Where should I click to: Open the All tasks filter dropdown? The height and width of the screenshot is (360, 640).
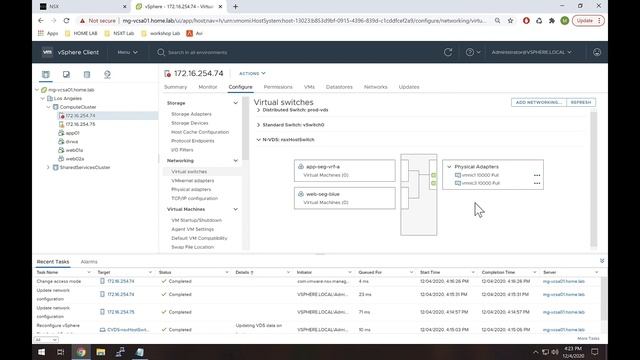[46, 340]
